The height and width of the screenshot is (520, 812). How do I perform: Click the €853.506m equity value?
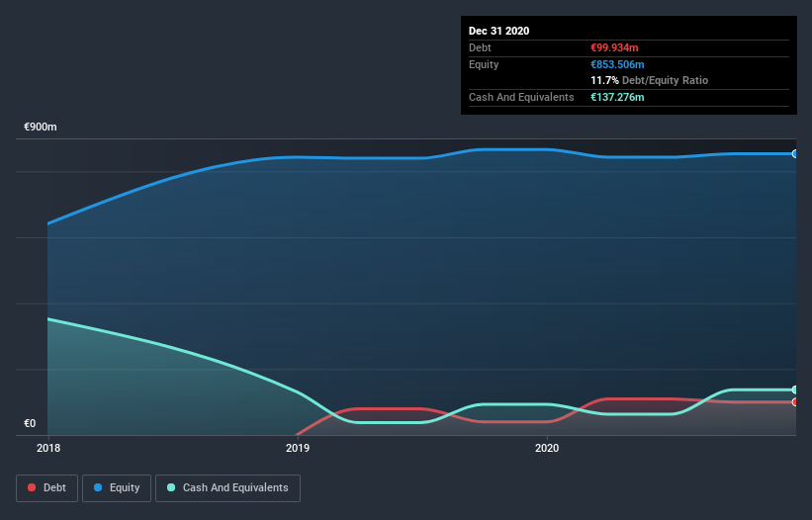[x=617, y=64]
